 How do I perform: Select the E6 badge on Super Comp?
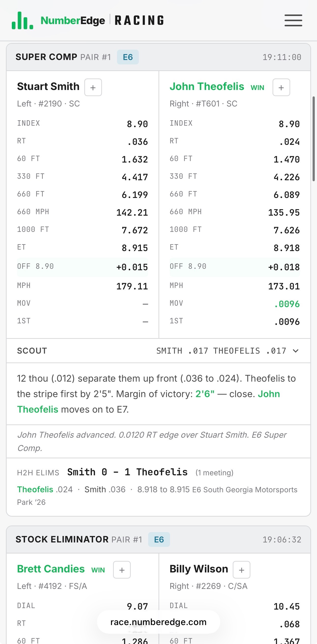pos(128,57)
